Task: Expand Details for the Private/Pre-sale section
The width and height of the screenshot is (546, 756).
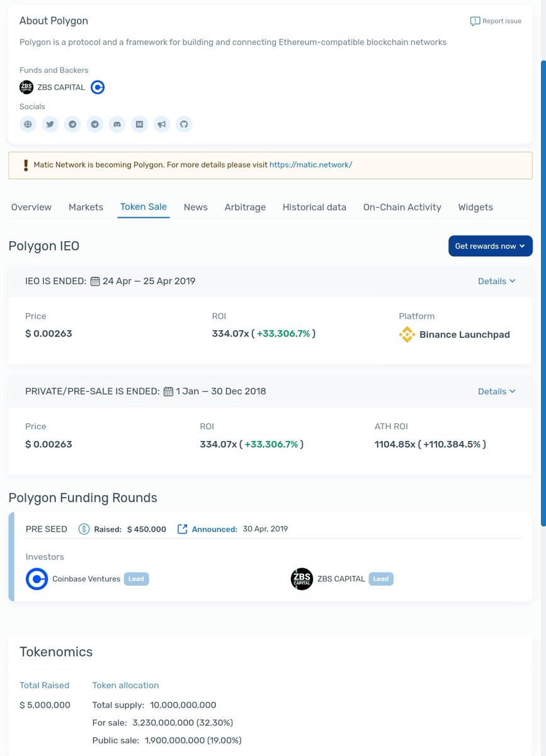Action: point(496,391)
